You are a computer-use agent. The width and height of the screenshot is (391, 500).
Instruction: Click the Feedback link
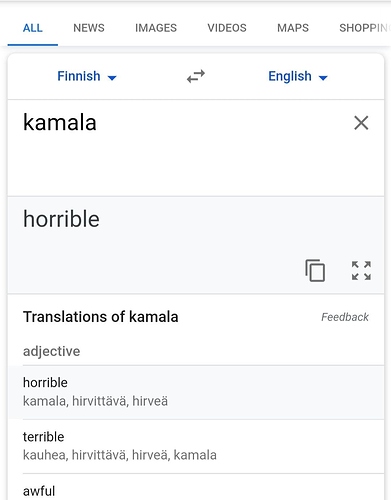pyautogui.click(x=345, y=317)
